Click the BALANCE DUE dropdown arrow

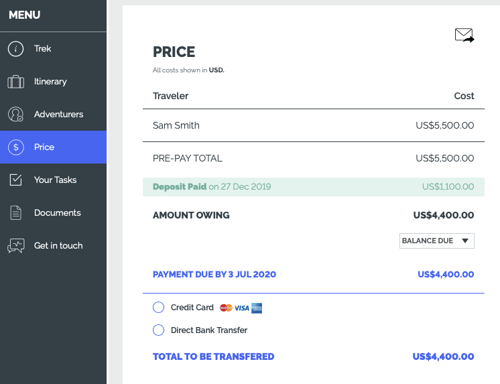tap(465, 241)
